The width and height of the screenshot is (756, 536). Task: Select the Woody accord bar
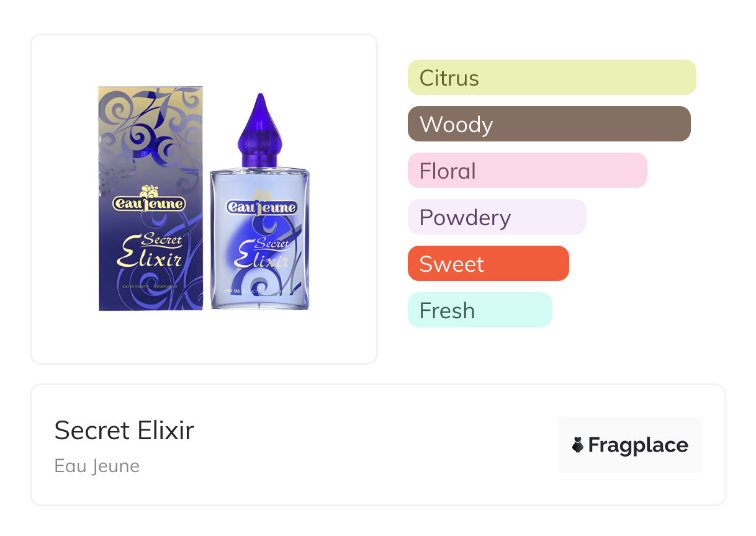pos(549,124)
